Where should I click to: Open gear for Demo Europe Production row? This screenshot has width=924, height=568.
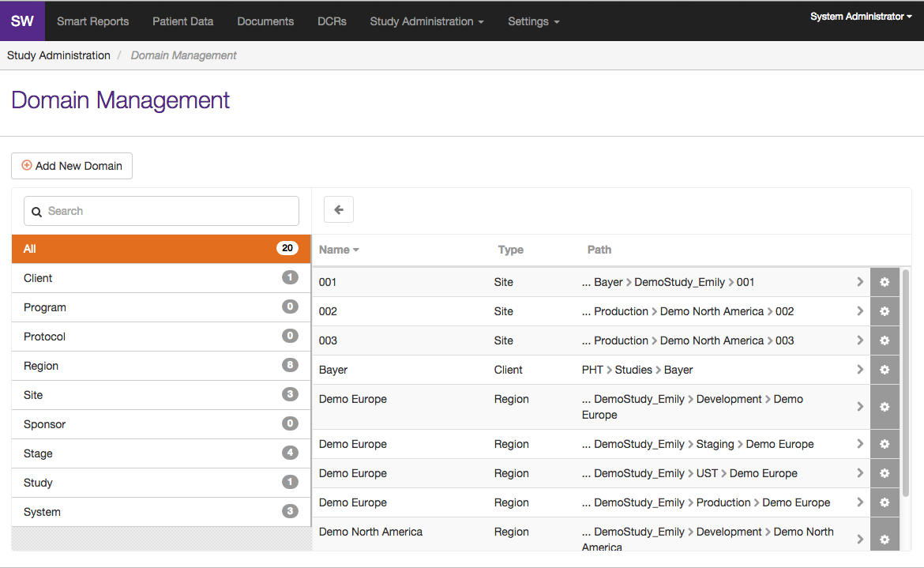pyautogui.click(x=885, y=502)
